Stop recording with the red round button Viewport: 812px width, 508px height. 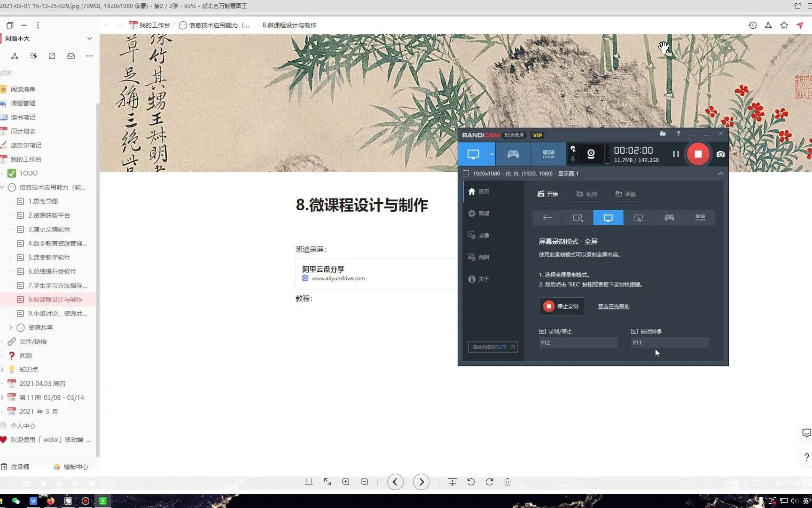coord(698,154)
